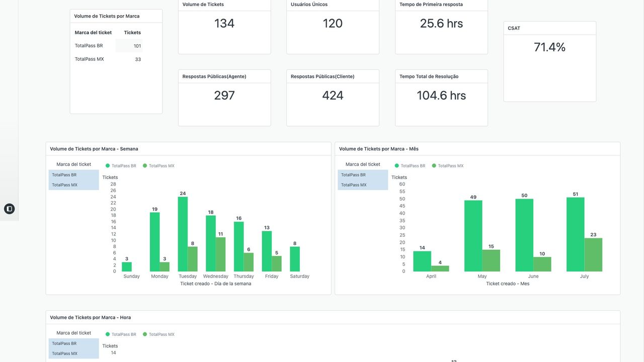644x362 pixels.
Task: Click the 104.6 hrs resolution time value
Action: [441, 96]
